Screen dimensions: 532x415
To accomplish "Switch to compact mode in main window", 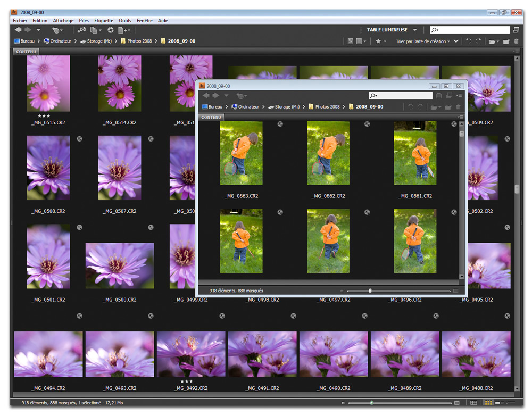I will coord(516,30).
